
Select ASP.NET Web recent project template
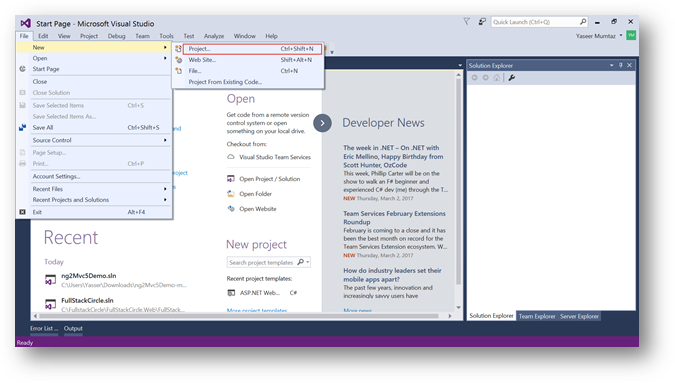point(263,293)
